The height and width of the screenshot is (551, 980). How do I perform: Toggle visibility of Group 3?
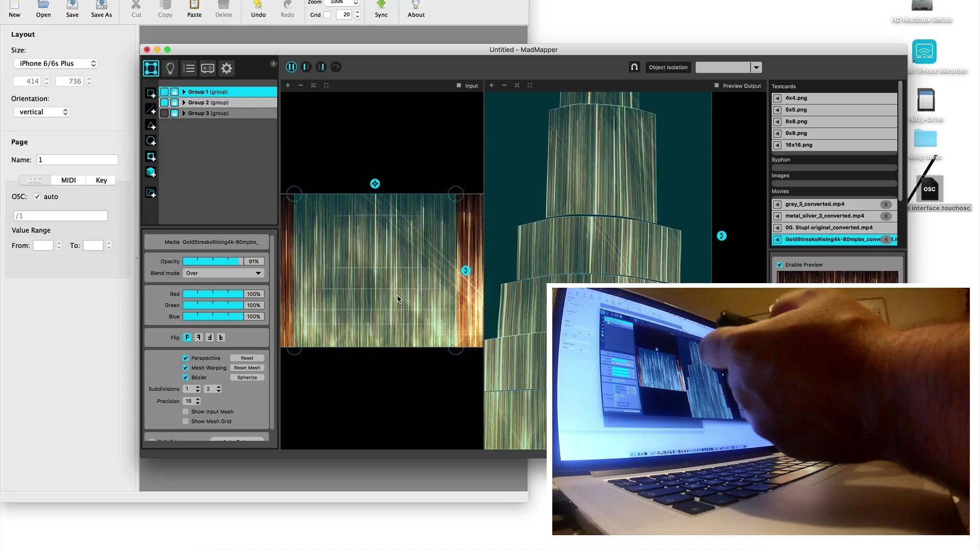pos(164,113)
